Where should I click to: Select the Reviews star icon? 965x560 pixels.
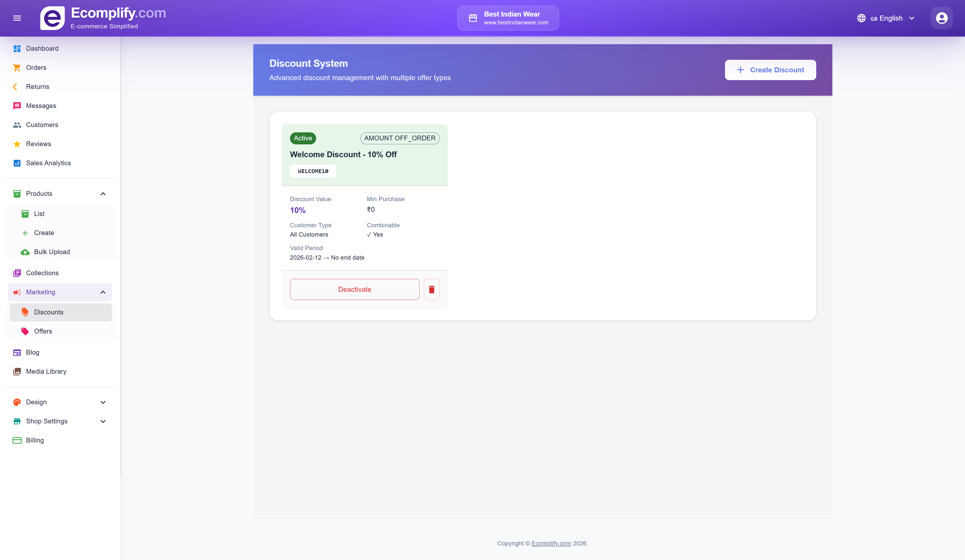pos(17,144)
